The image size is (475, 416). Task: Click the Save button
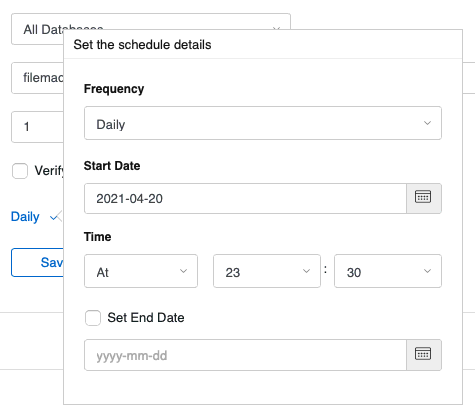[x=37, y=262]
